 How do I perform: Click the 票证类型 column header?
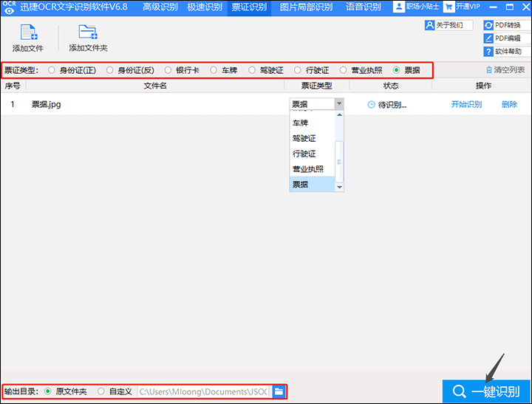pos(316,86)
